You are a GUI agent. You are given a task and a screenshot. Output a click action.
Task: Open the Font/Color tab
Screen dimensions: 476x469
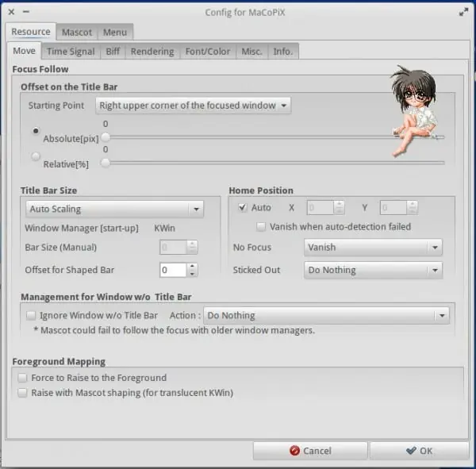[x=208, y=52]
